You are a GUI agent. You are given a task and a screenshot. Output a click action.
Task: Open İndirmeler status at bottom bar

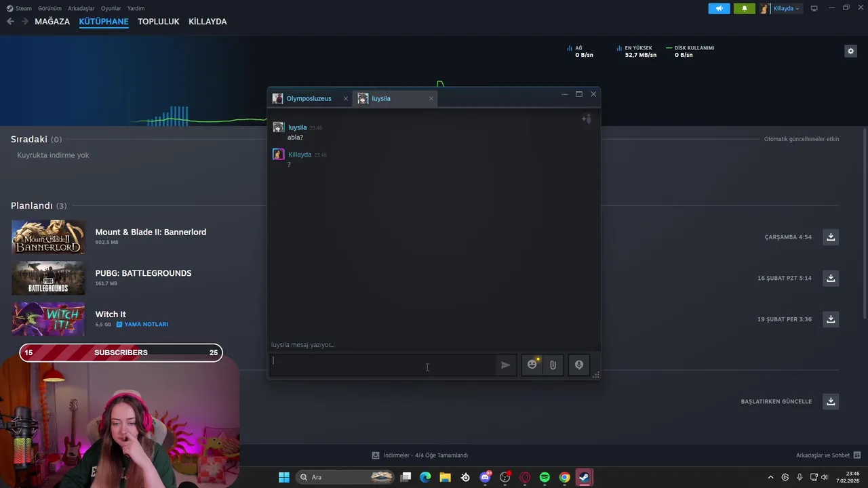pyautogui.click(x=420, y=455)
